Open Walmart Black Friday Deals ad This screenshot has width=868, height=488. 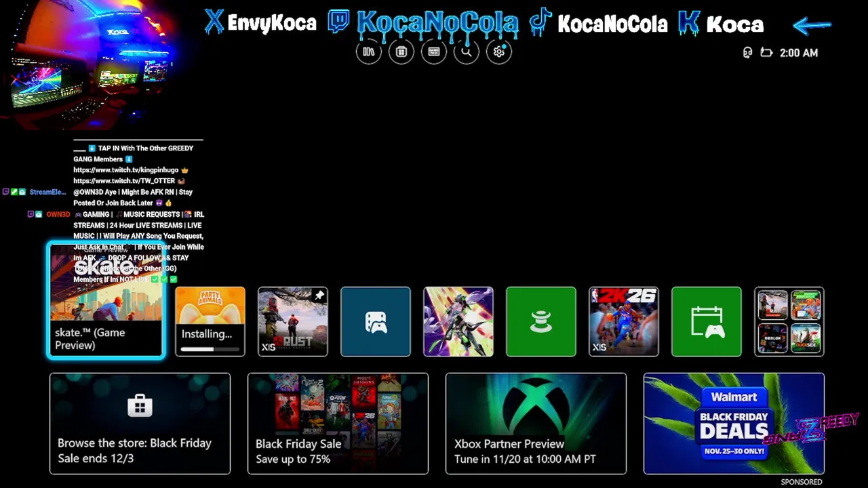coord(734,424)
